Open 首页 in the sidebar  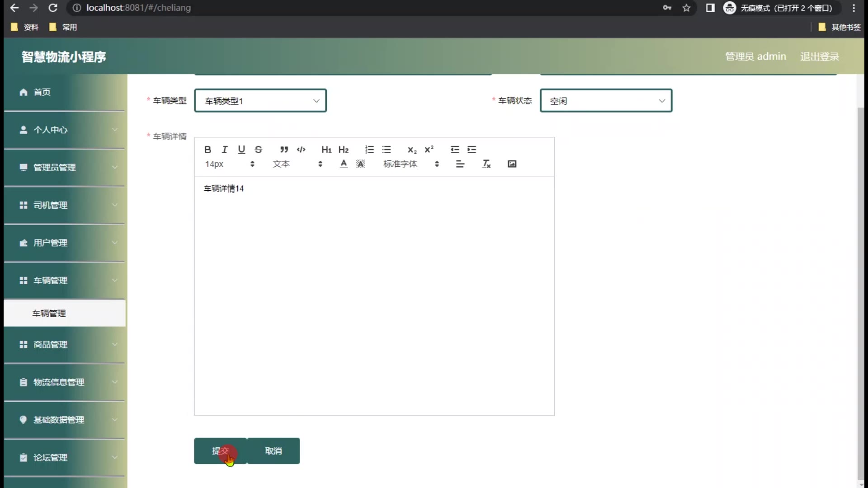pyautogui.click(x=42, y=92)
